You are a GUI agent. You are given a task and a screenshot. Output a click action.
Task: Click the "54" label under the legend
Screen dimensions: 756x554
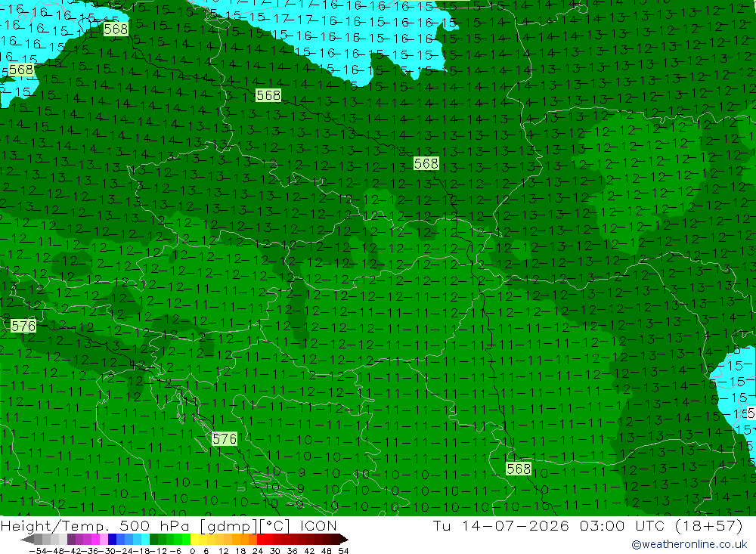tap(343, 551)
